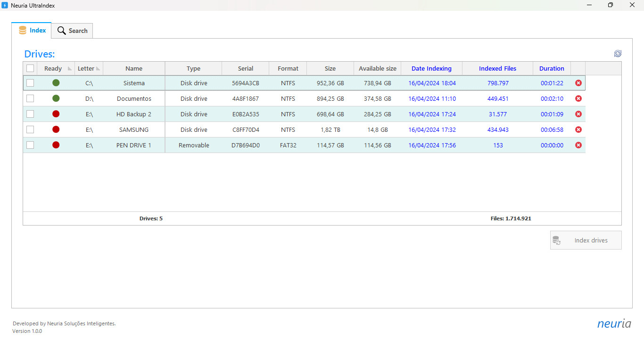
Task: Remove the SAMSUNG drive from index
Action: [578, 129]
